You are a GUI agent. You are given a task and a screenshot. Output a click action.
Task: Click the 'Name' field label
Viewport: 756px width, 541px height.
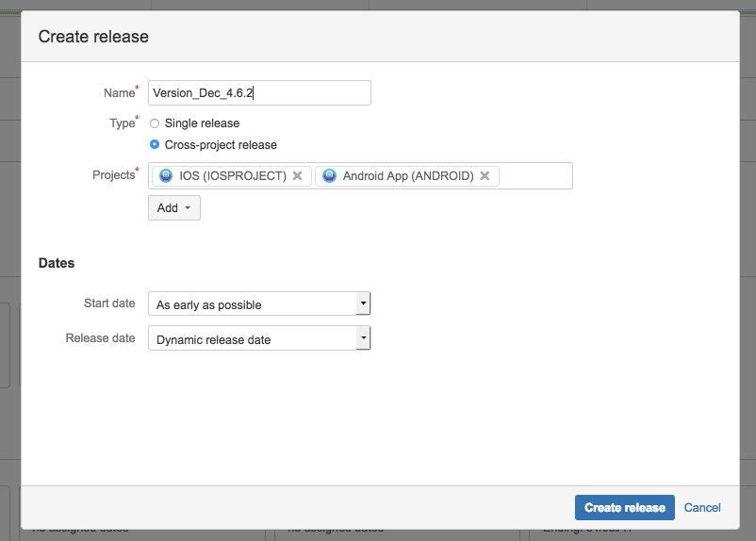click(x=119, y=92)
